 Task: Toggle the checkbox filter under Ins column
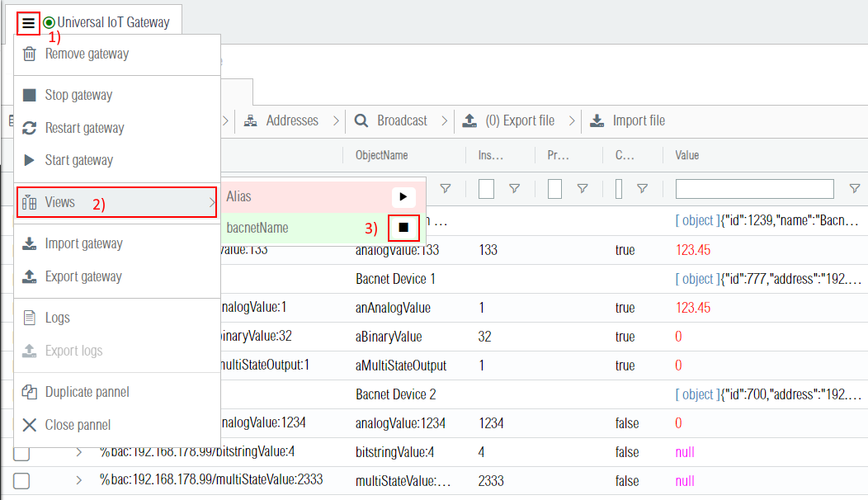coord(487,189)
